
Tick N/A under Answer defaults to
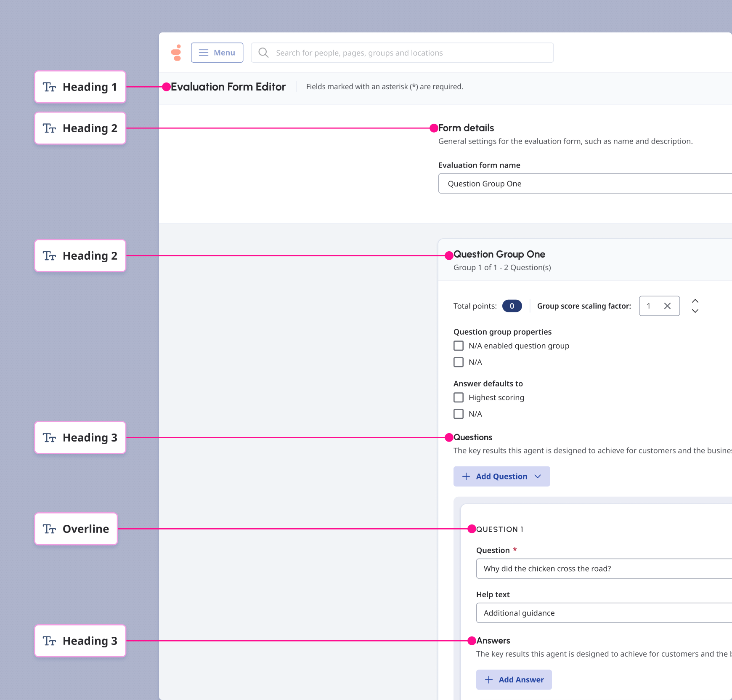(459, 414)
